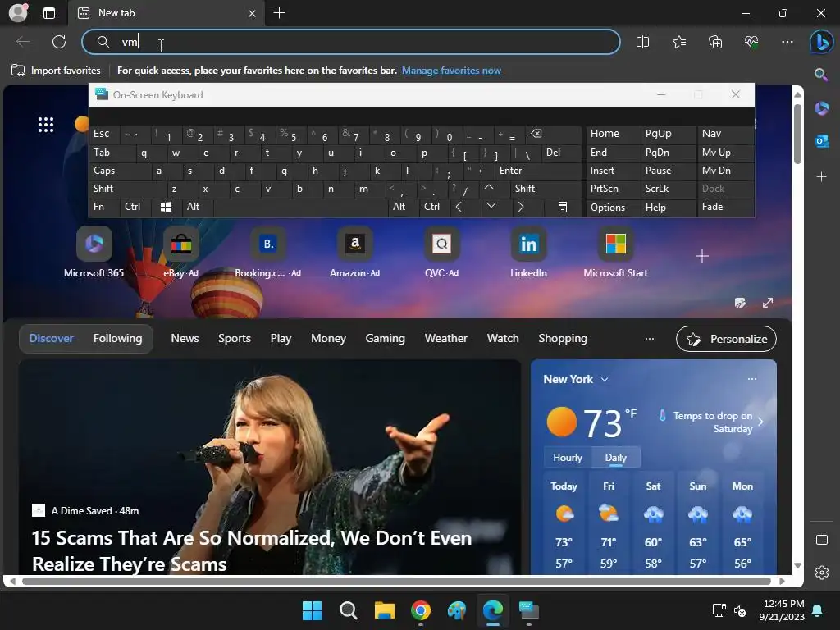This screenshot has width=840, height=630.
Task: Open the Microsoft 365 quick link tile
Action: click(94, 253)
